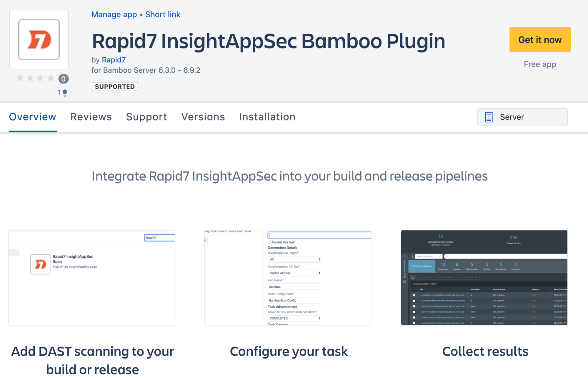Open the Server hosting dropdown

point(522,117)
